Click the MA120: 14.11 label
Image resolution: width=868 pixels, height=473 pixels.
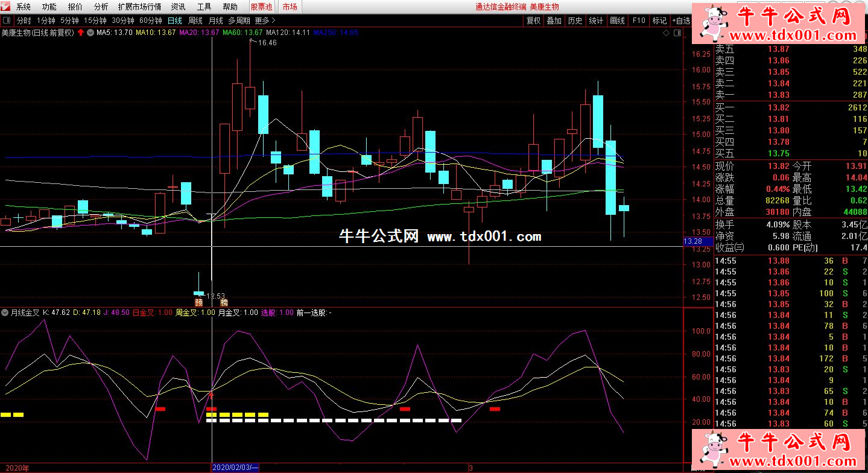coord(288,33)
